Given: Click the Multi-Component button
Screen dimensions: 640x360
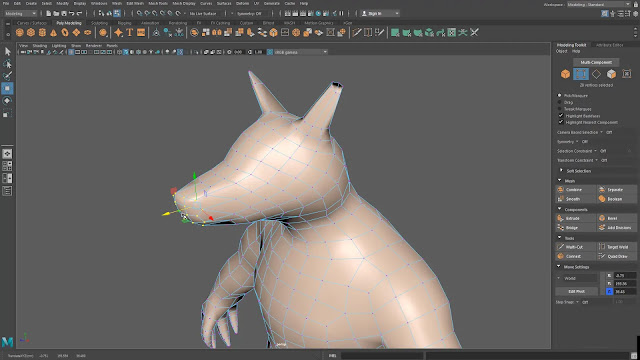Looking at the screenshot, I should pyautogui.click(x=596, y=62).
